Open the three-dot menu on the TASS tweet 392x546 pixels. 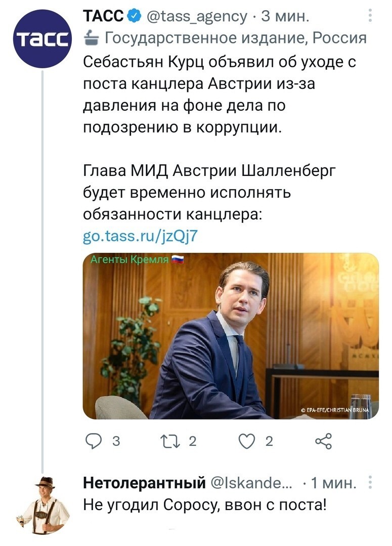370,16
